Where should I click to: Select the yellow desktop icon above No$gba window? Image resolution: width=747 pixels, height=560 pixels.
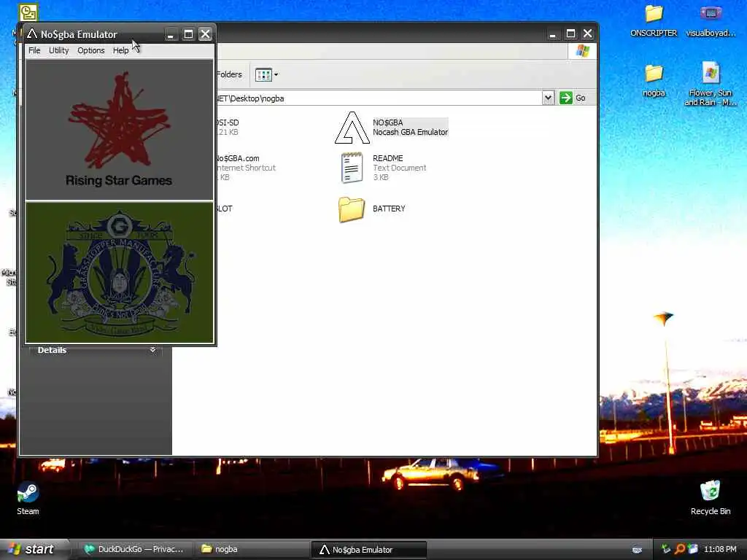(x=28, y=12)
